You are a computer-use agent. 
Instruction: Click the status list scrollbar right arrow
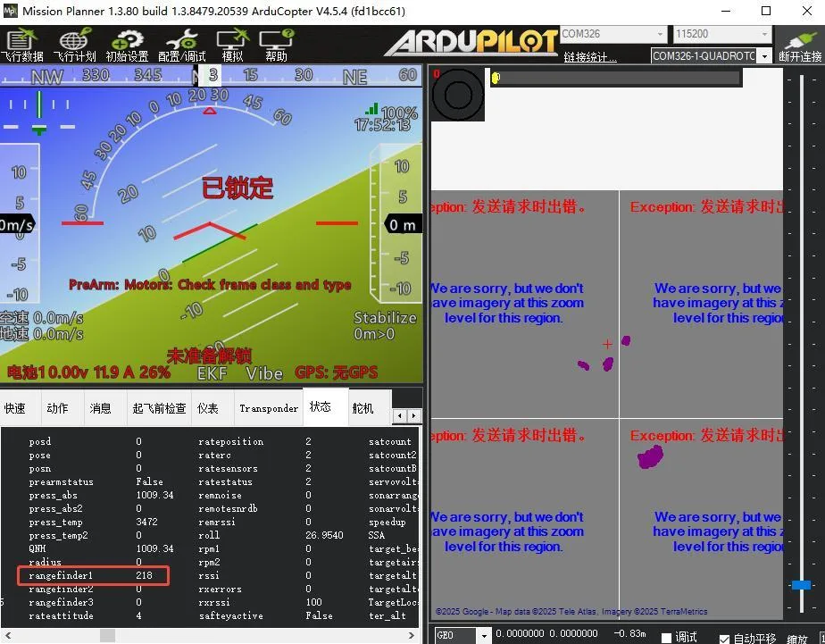click(412, 636)
